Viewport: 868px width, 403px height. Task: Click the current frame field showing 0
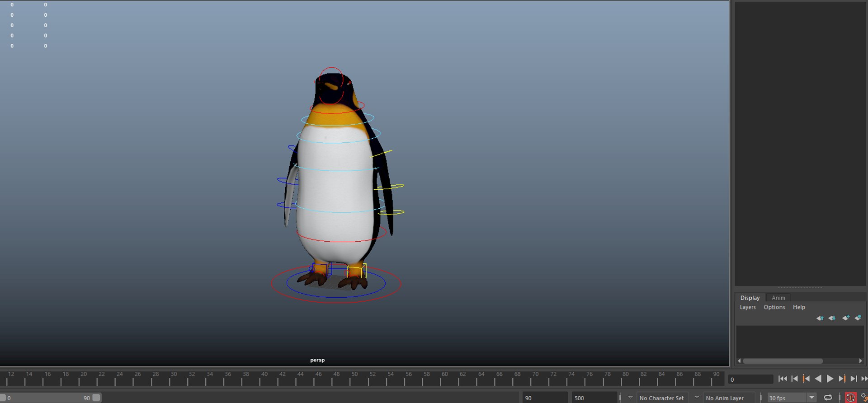pos(750,380)
